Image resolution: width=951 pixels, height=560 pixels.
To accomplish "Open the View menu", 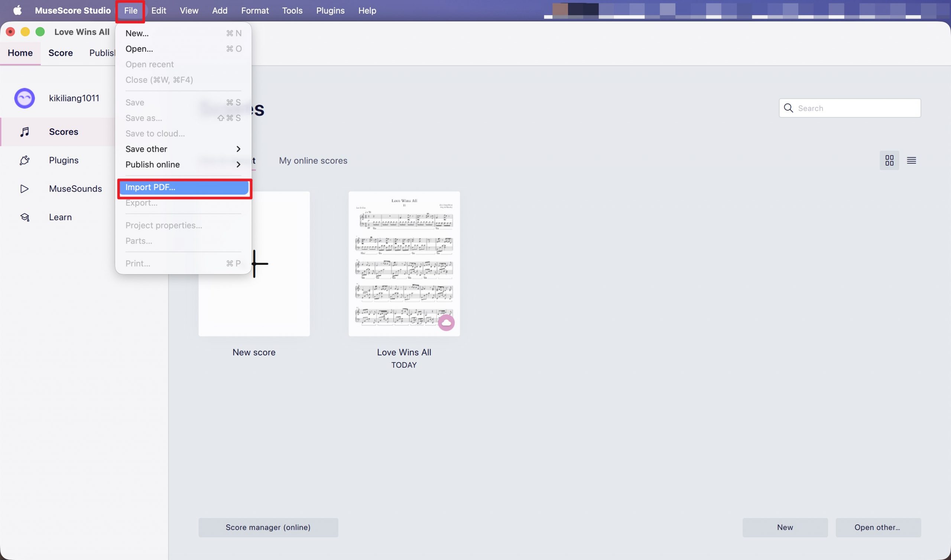I will coord(189,10).
